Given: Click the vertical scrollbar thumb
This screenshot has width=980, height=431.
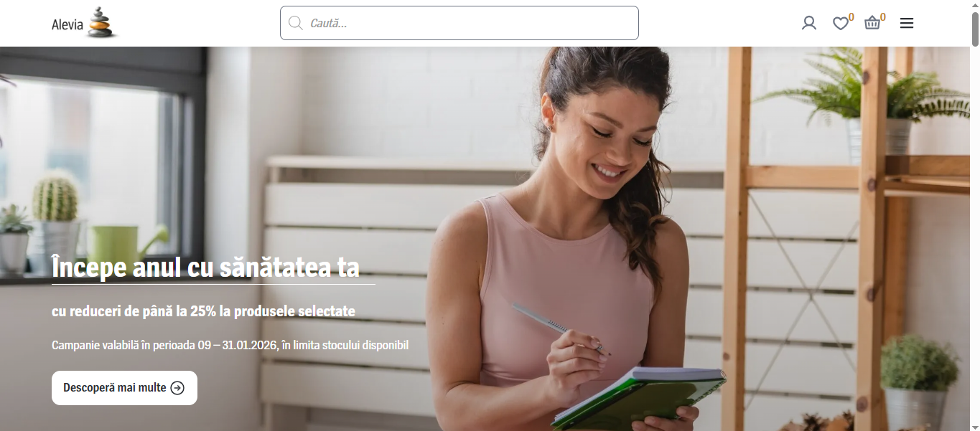Looking at the screenshot, I should (975, 29).
